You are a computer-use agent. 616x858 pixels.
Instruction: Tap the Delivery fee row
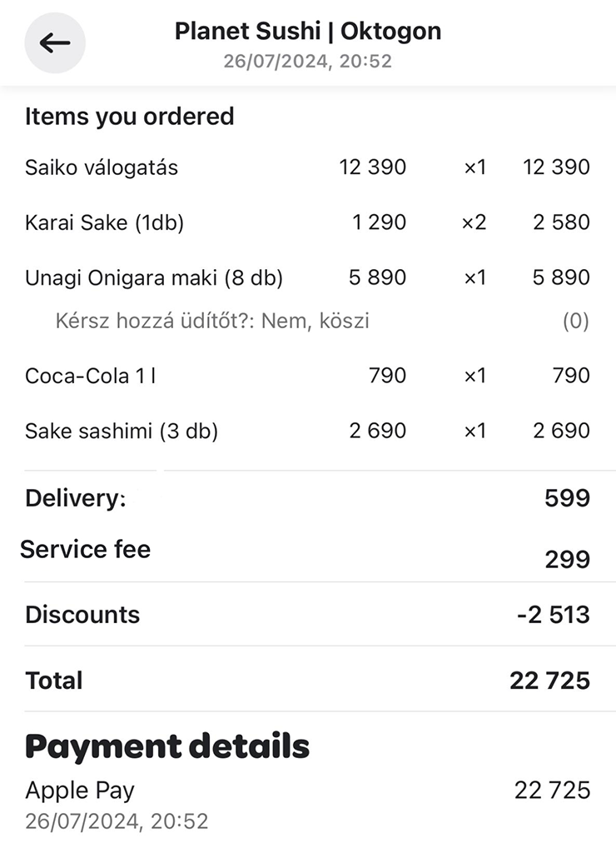pos(307,498)
